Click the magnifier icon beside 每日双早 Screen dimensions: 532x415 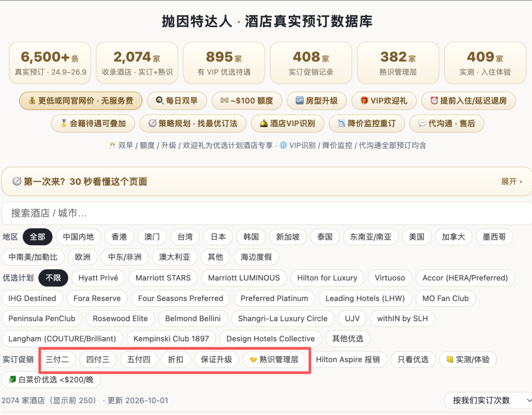coord(159,100)
